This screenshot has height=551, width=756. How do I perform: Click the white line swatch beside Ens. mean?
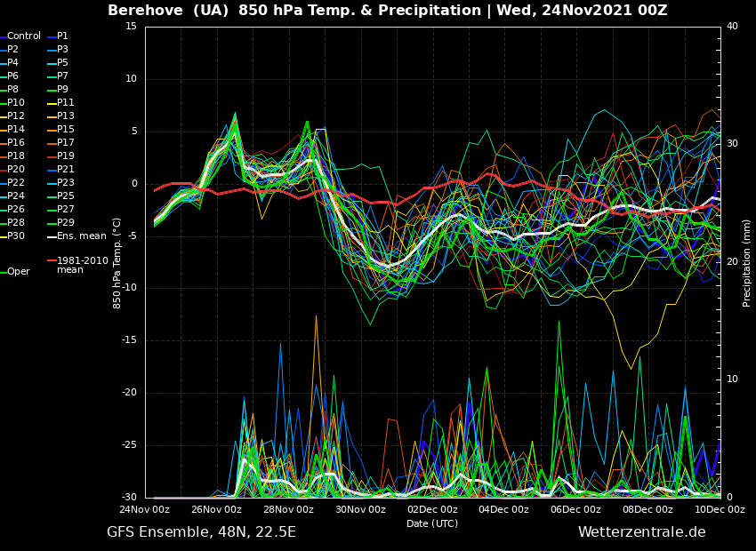coord(51,236)
